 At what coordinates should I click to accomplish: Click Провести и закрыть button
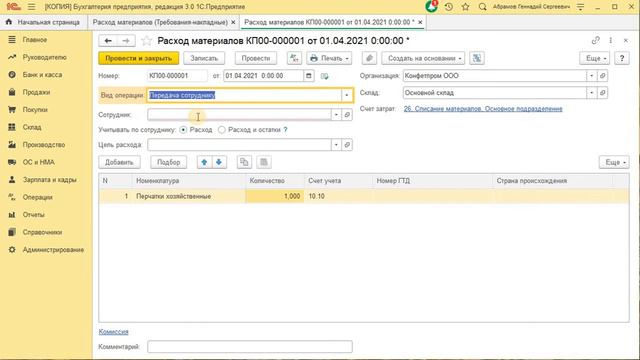pyautogui.click(x=138, y=58)
